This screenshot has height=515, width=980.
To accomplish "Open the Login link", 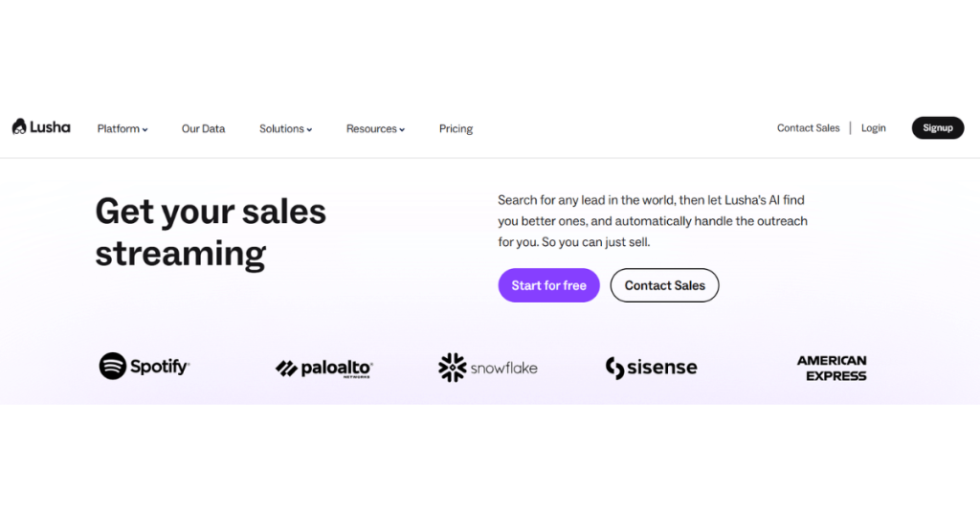I will (x=873, y=128).
